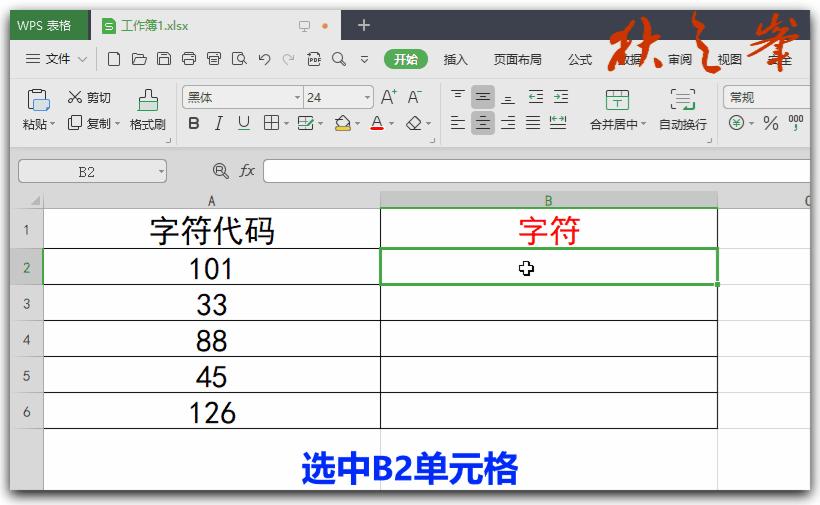Click the percent style icon
This screenshot has width=820, height=505.
pos(770,123)
